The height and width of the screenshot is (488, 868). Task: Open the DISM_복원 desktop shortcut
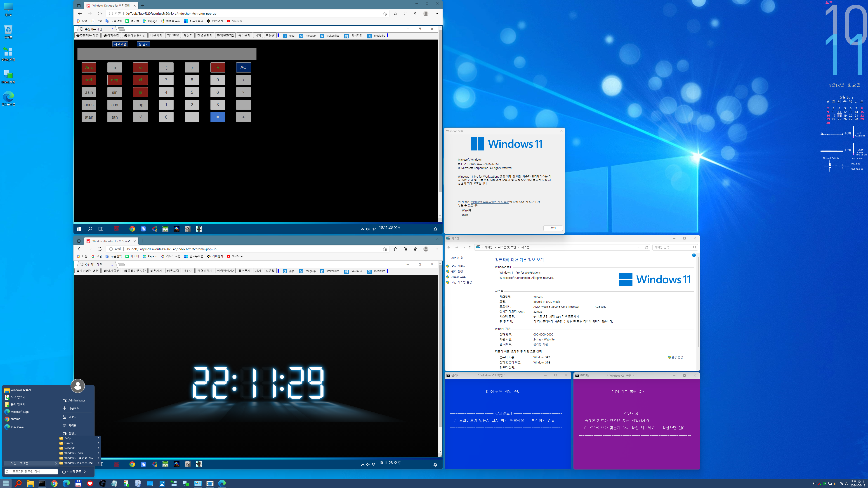click(8, 76)
